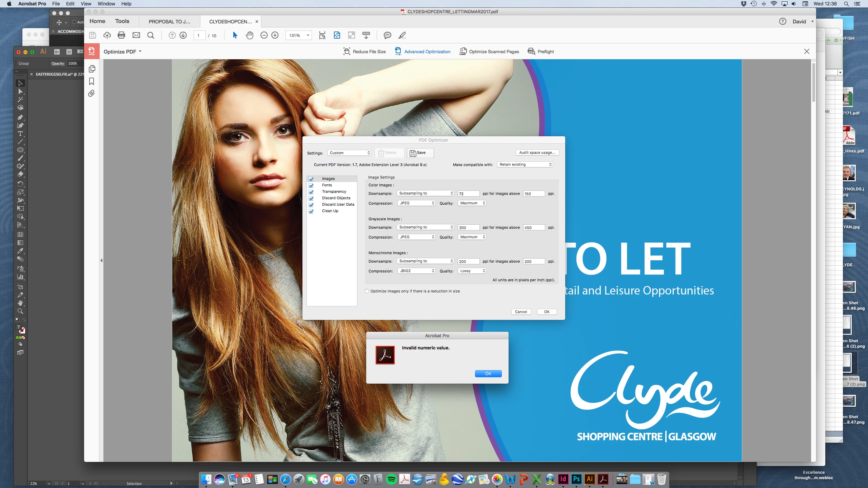Expand the 'Retain existing' compatibility dropdown

tap(525, 164)
